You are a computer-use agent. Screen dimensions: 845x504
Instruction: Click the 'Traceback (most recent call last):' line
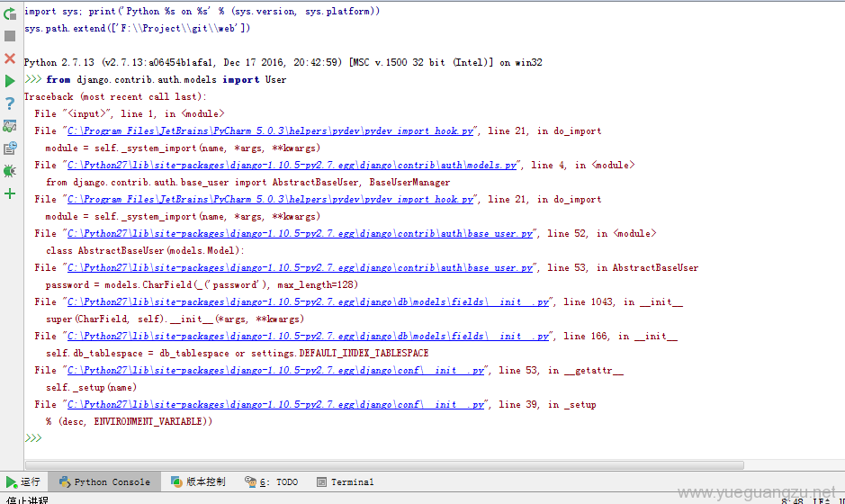click(x=115, y=97)
